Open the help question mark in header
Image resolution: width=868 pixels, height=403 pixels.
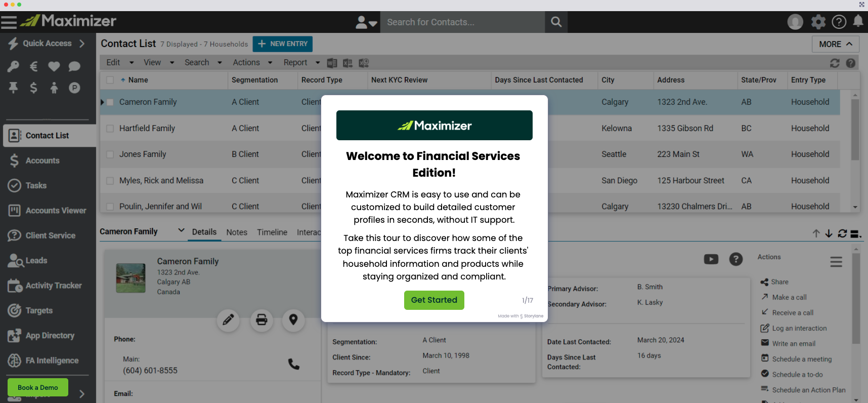coord(839,22)
